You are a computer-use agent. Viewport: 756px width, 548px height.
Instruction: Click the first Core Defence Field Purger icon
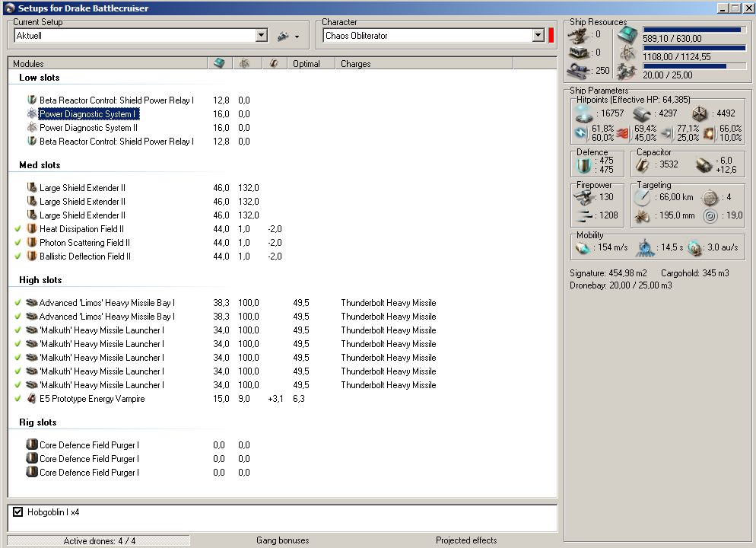pyautogui.click(x=32, y=445)
